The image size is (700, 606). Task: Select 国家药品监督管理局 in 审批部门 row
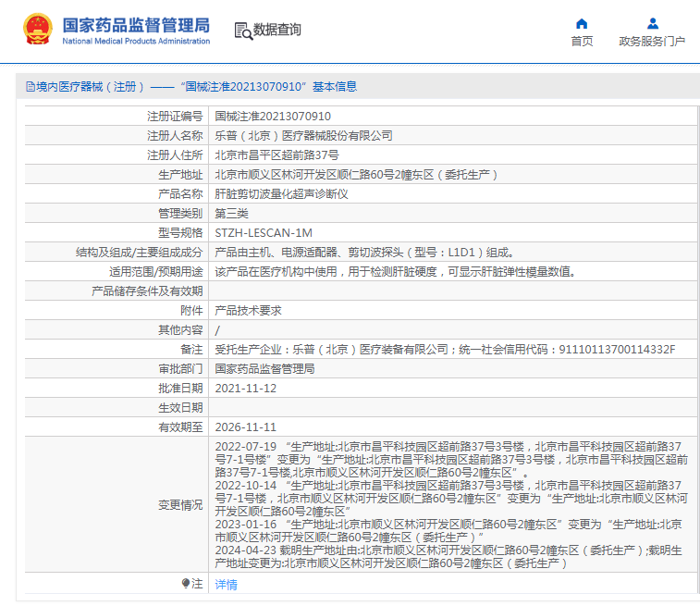click(264, 369)
